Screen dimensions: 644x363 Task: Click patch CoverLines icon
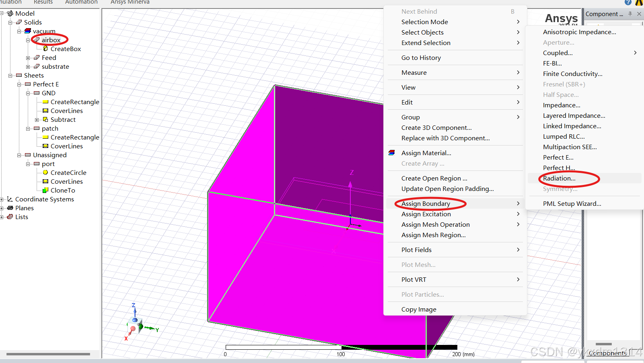(45, 146)
